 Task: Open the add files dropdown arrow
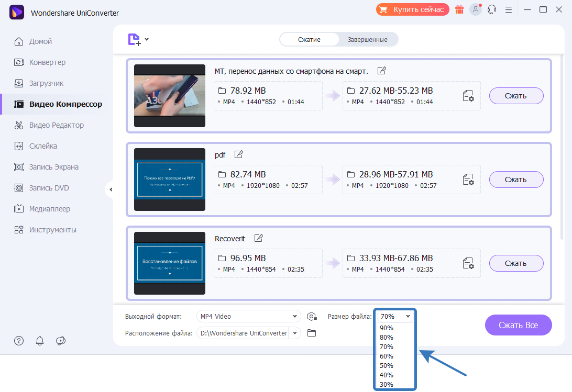coord(147,39)
